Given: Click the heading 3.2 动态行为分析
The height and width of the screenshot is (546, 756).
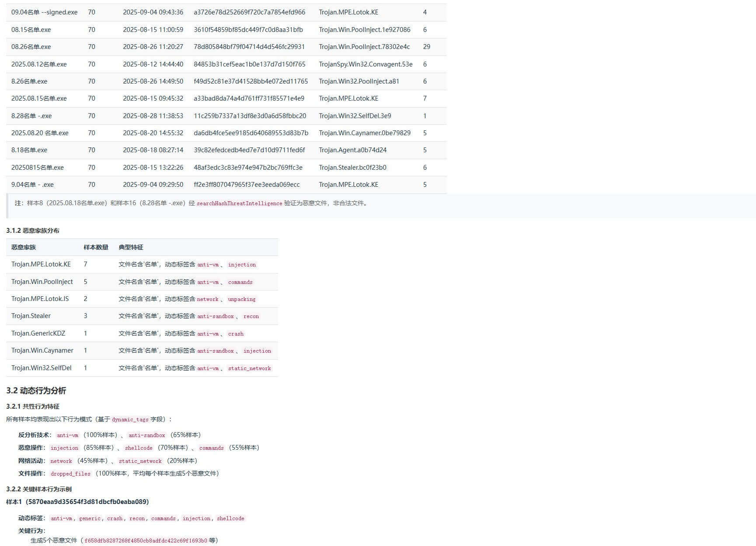Looking at the screenshot, I should [x=36, y=390].
